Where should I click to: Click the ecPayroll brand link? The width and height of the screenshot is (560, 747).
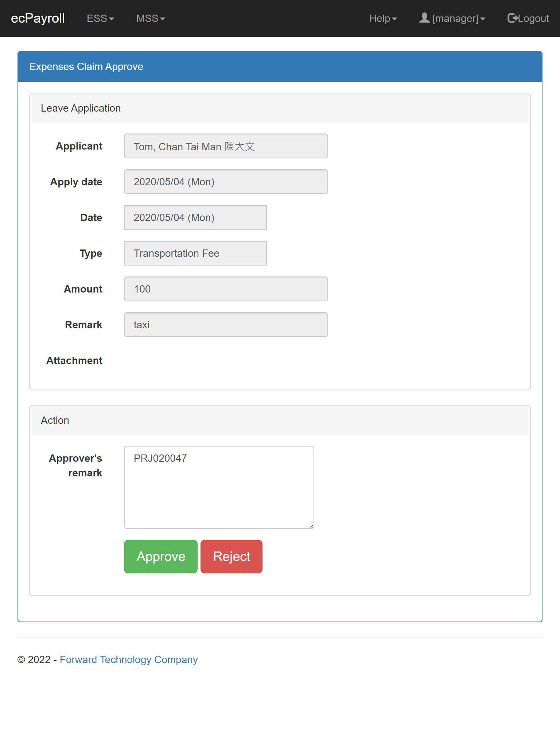pyautogui.click(x=38, y=18)
